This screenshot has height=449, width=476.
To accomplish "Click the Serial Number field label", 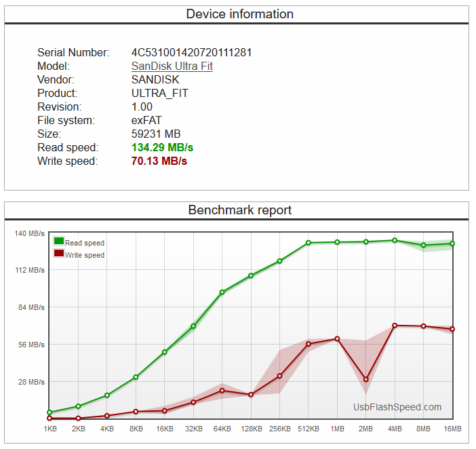I will pos(73,52).
